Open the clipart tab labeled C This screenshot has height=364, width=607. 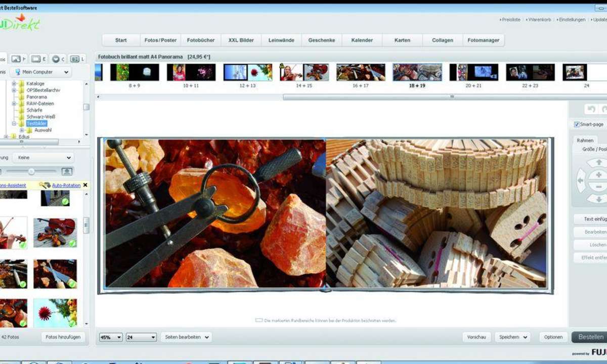pos(58,59)
